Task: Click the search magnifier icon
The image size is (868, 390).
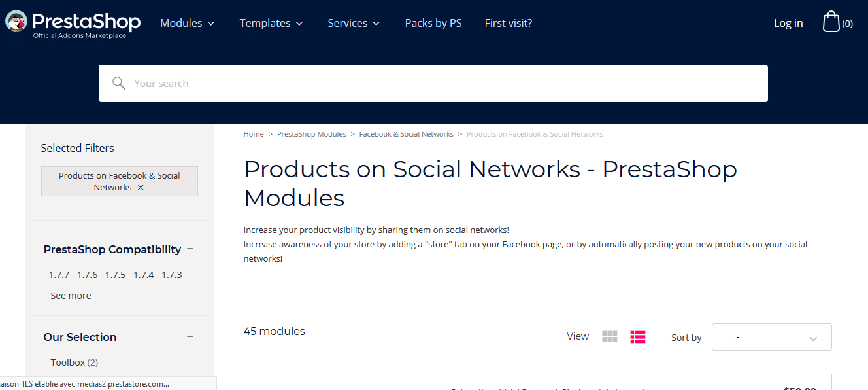Action: click(118, 83)
